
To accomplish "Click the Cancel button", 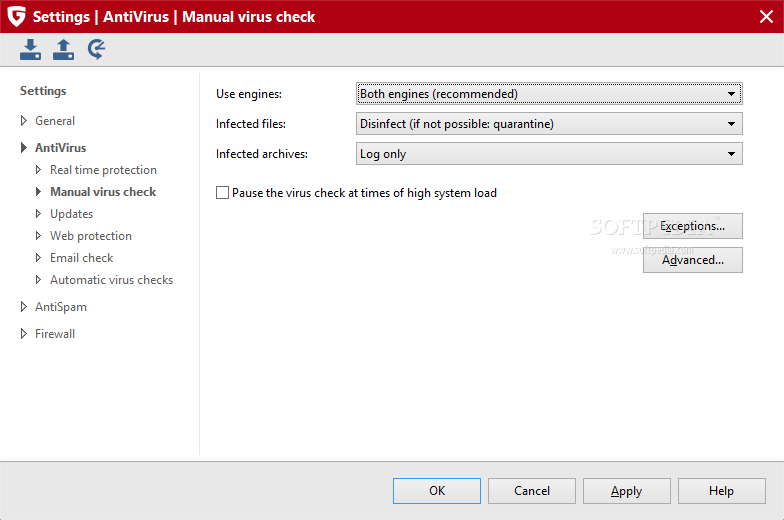I will click(x=532, y=490).
